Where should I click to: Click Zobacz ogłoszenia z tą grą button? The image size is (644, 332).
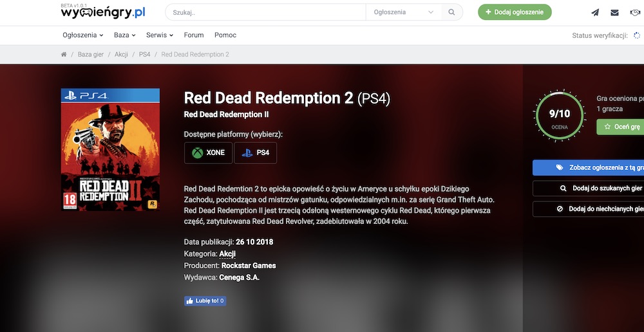(x=588, y=167)
